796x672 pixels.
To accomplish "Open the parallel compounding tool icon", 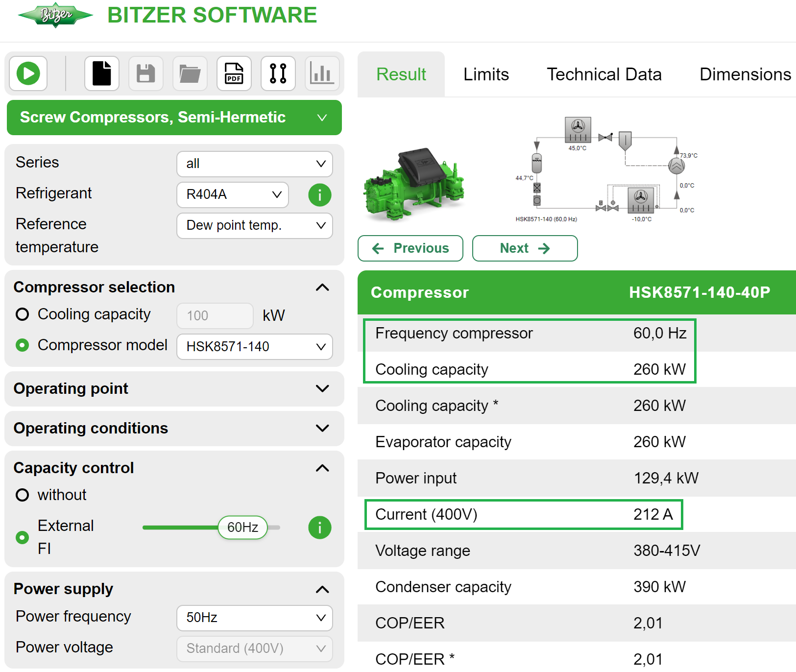I will coord(278,73).
